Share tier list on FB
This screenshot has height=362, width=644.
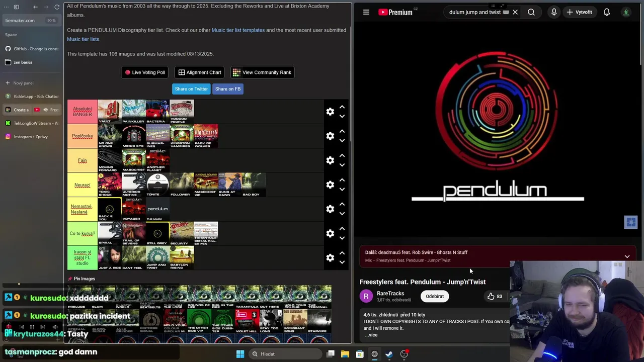pos(228,89)
